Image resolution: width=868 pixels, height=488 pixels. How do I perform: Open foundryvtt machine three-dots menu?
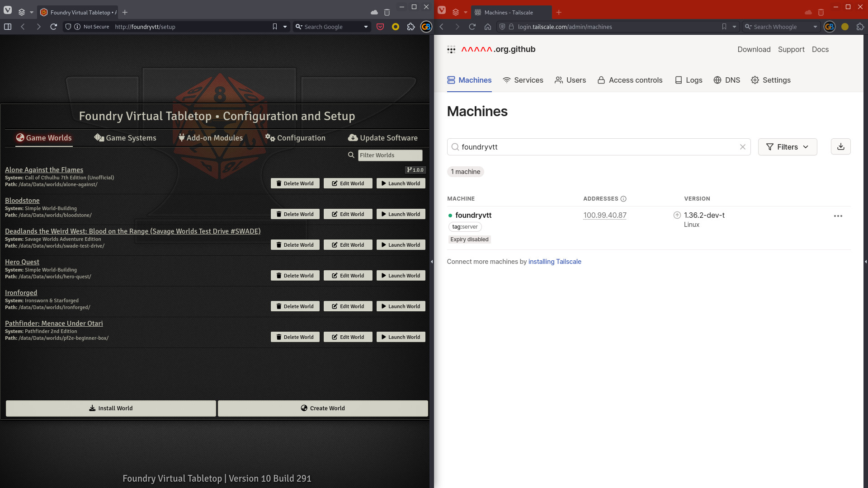click(x=838, y=216)
